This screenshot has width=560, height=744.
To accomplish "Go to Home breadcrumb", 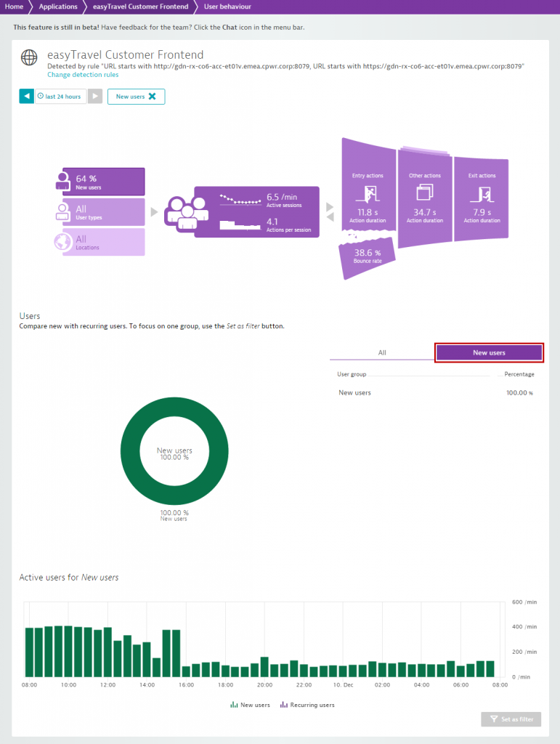I will [x=15, y=7].
